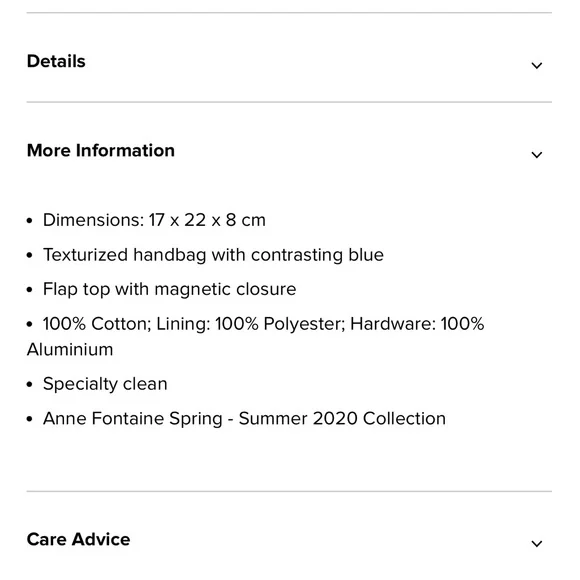This screenshot has width=580, height=580.
Task: Select the Flap top with magnetic closure text
Action: point(169,289)
